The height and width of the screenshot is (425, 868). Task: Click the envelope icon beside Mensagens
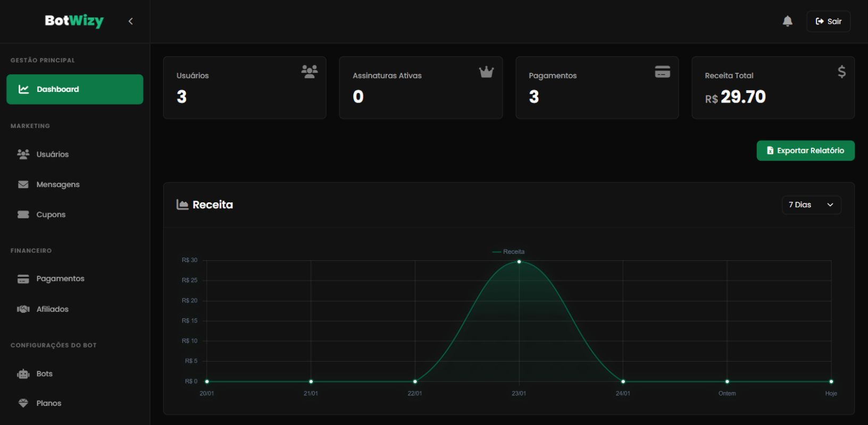(23, 184)
